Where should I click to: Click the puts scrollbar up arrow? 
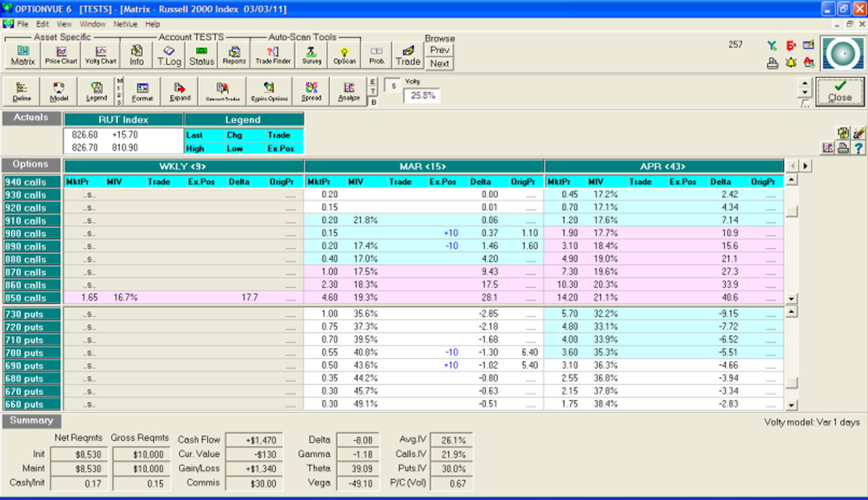click(x=791, y=312)
